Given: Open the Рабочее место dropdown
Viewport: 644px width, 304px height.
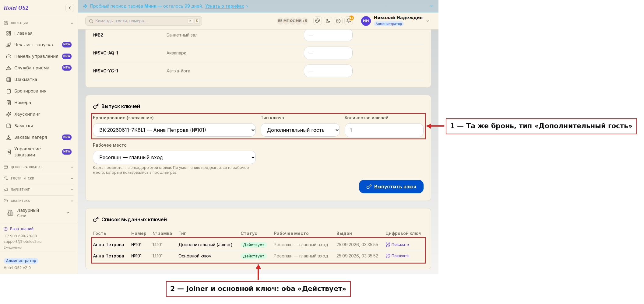Looking at the screenshot, I should 174,157.
